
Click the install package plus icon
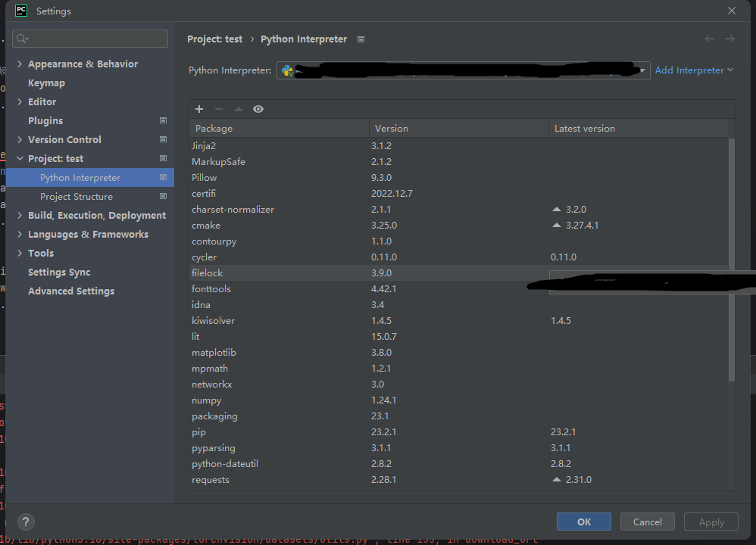coord(199,109)
